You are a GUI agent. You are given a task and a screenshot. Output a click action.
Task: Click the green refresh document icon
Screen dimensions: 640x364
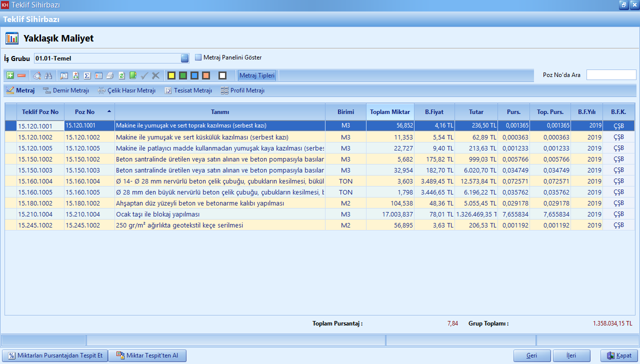click(121, 75)
